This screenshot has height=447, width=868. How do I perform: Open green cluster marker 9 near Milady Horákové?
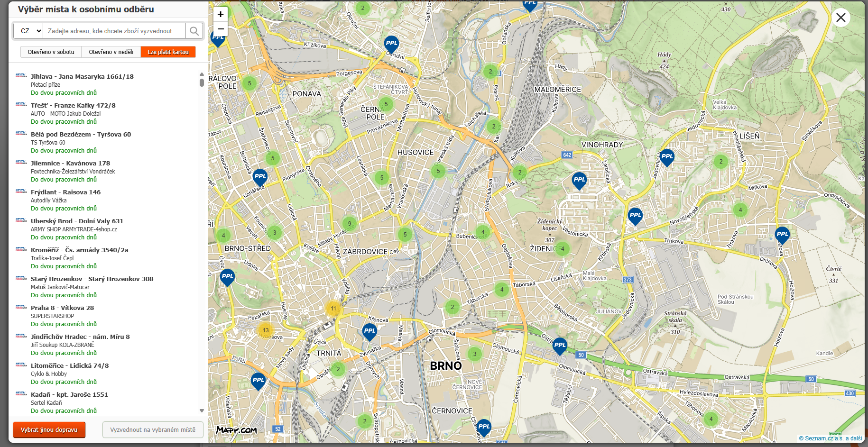(x=350, y=224)
